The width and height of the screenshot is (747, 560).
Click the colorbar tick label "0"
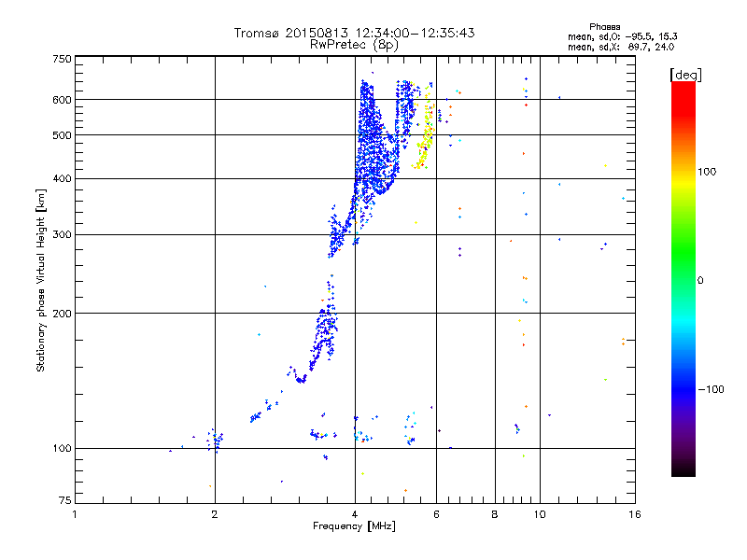[x=700, y=281]
